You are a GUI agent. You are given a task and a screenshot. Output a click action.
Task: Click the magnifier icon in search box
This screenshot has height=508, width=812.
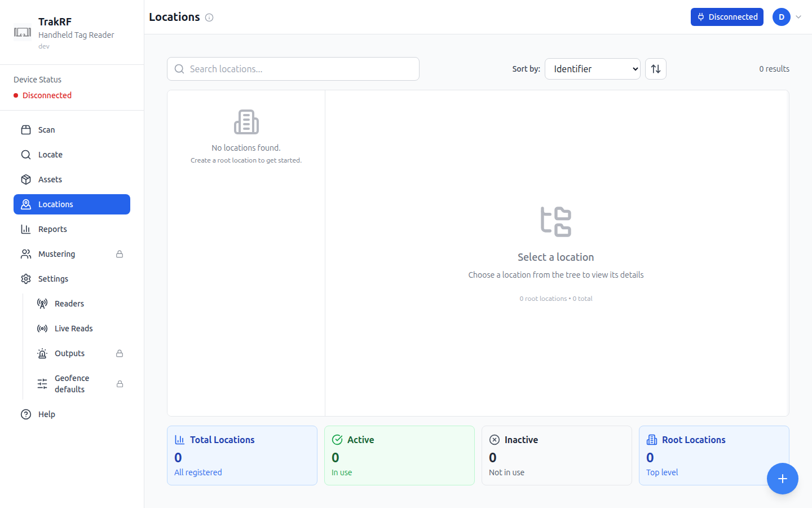pyautogui.click(x=179, y=69)
